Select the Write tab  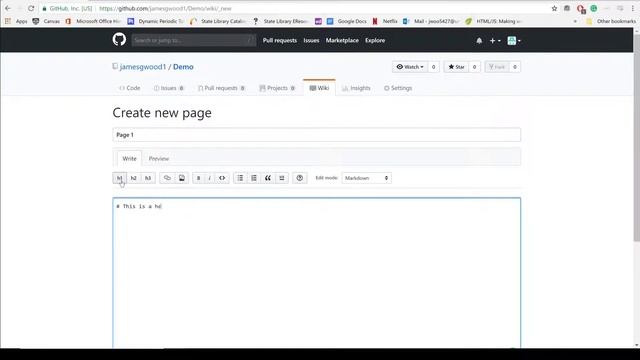tap(129, 158)
